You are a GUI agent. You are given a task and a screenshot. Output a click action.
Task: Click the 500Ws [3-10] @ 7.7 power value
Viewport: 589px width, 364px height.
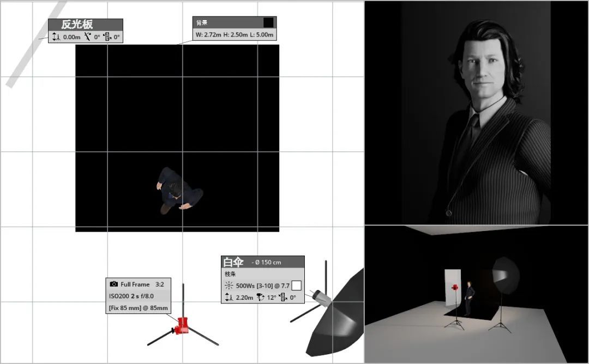click(x=262, y=286)
